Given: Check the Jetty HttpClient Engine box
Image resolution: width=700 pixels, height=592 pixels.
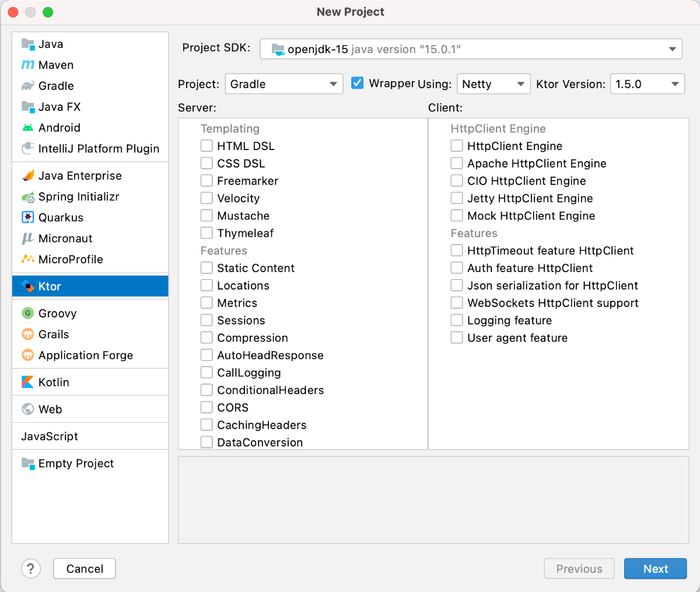Looking at the screenshot, I should coord(457,199).
